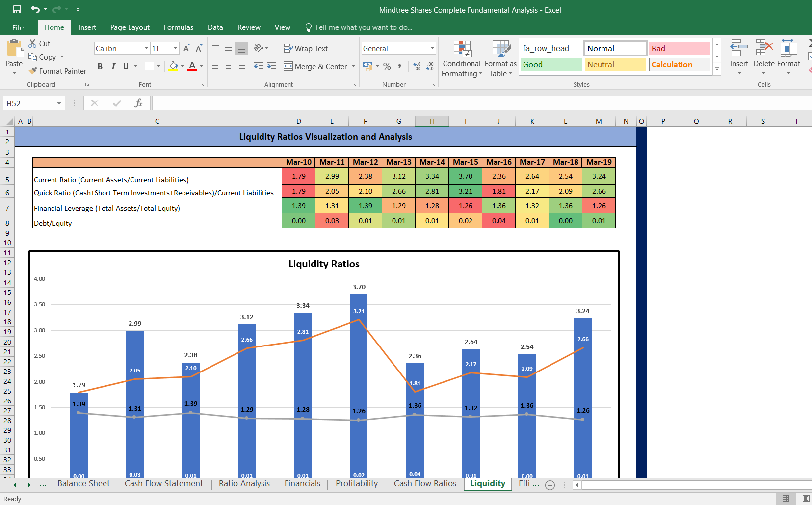Click into the formula bar

481,103
